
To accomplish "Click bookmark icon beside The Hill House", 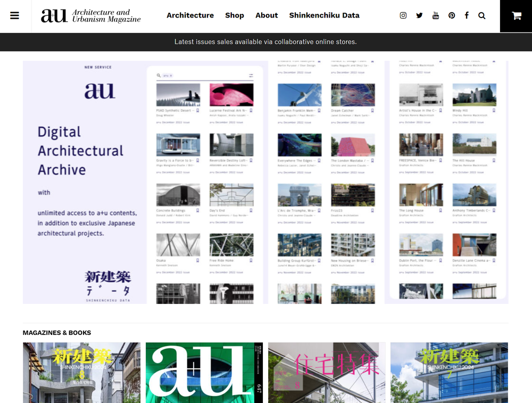I will coord(494,160).
